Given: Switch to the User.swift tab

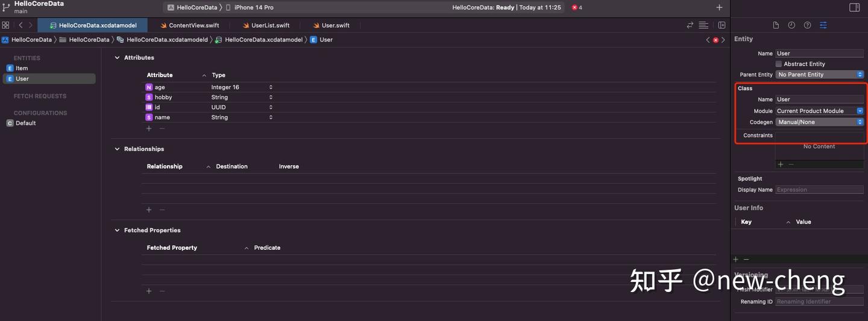Looking at the screenshot, I should coord(331,25).
